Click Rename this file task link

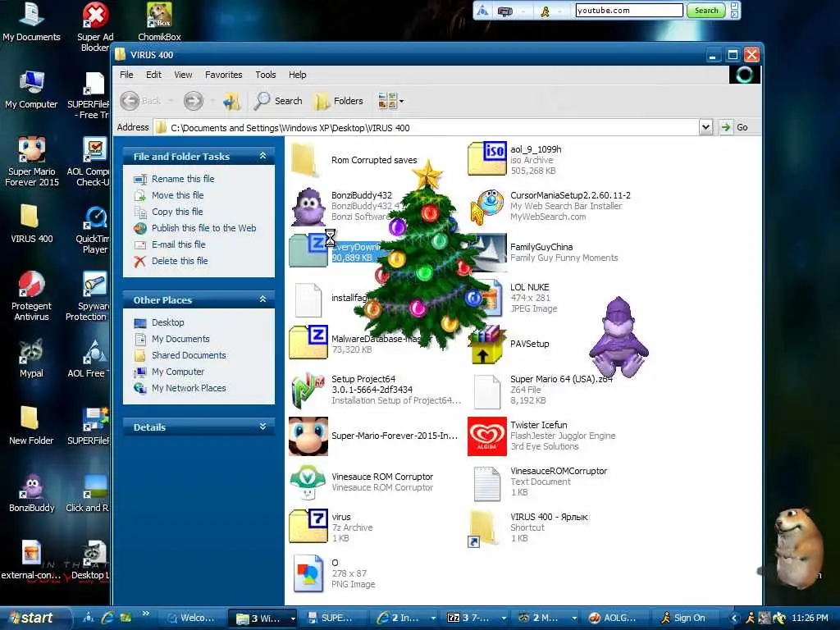pos(183,179)
